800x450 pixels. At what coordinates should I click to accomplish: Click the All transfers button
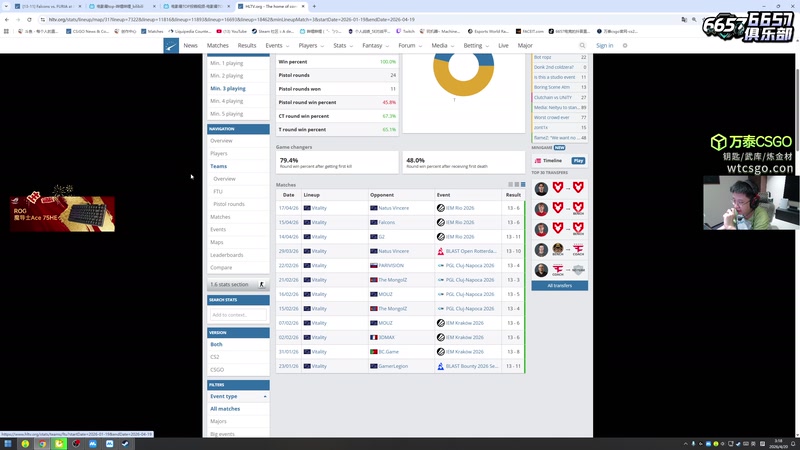pyautogui.click(x=559, y=286)
